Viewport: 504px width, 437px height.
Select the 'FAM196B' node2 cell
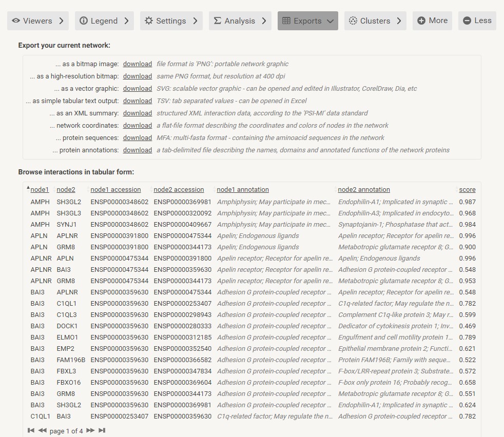tap(71, 360)
